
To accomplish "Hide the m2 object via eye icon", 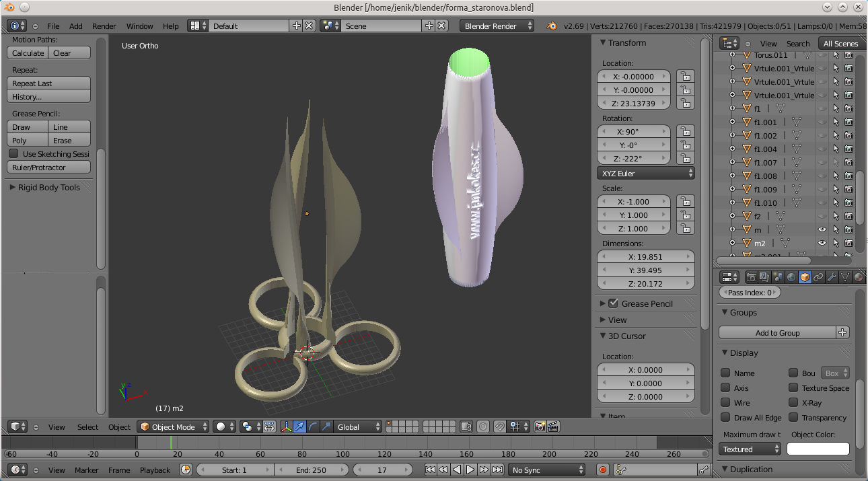I will pos(822,243).
